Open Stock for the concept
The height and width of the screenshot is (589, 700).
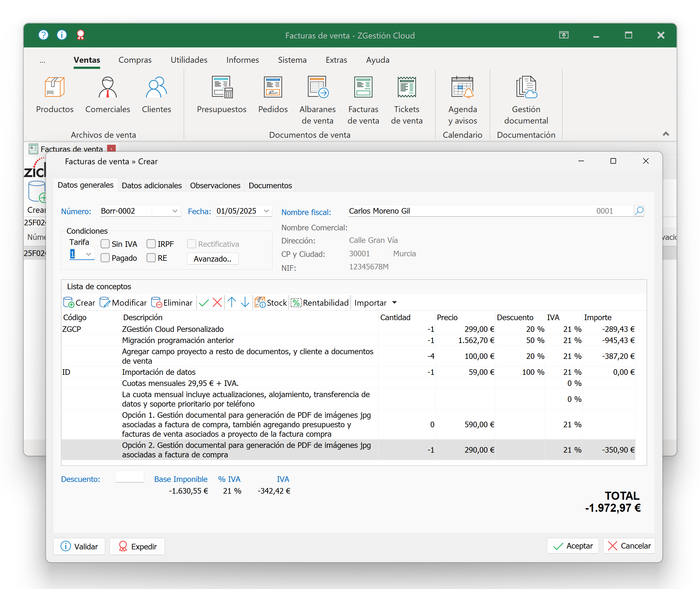pyautogui.click(x=271, y=303)
